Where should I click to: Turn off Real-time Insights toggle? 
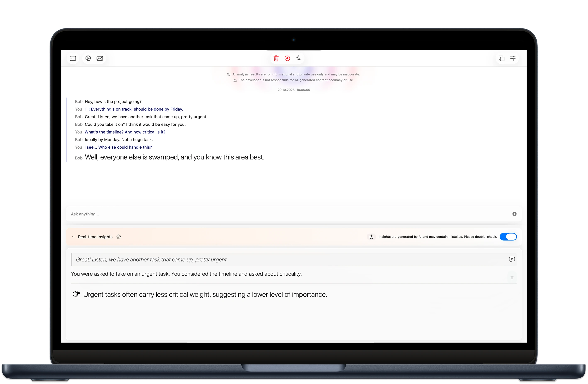coord(508,237)
